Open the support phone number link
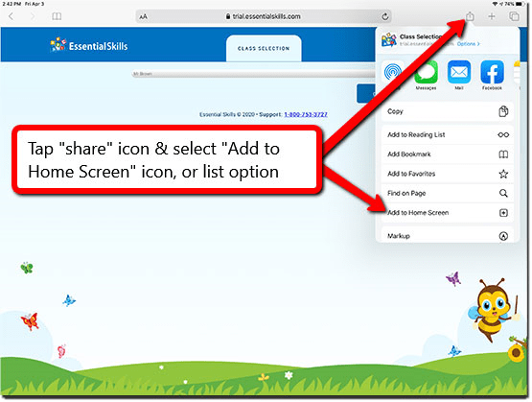532x402 pixels. (x=306, y=114)
